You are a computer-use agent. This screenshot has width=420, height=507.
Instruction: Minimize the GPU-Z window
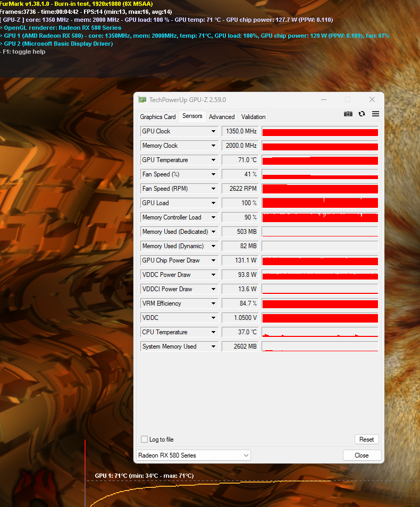[324, 99]
